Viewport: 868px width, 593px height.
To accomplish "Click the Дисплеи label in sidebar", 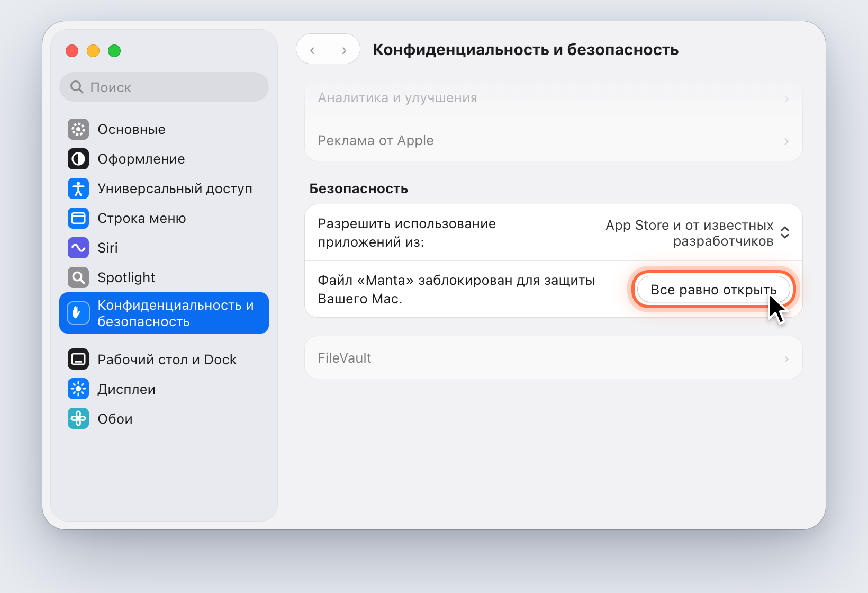I will 126,389.
